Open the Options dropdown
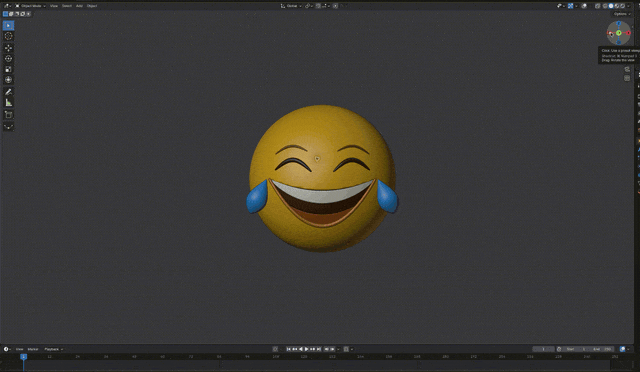 click(x=622, y=14)
